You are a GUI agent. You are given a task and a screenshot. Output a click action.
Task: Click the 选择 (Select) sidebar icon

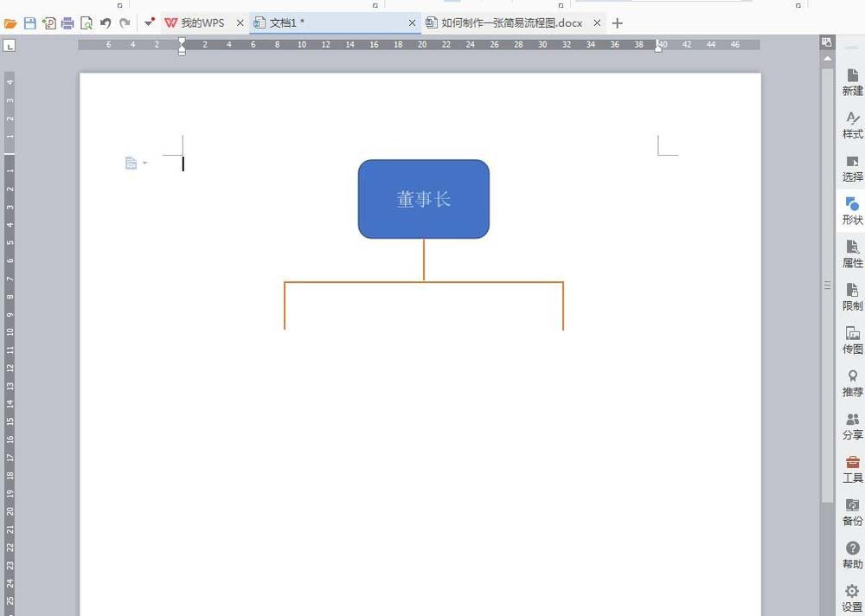click(851, 169)
